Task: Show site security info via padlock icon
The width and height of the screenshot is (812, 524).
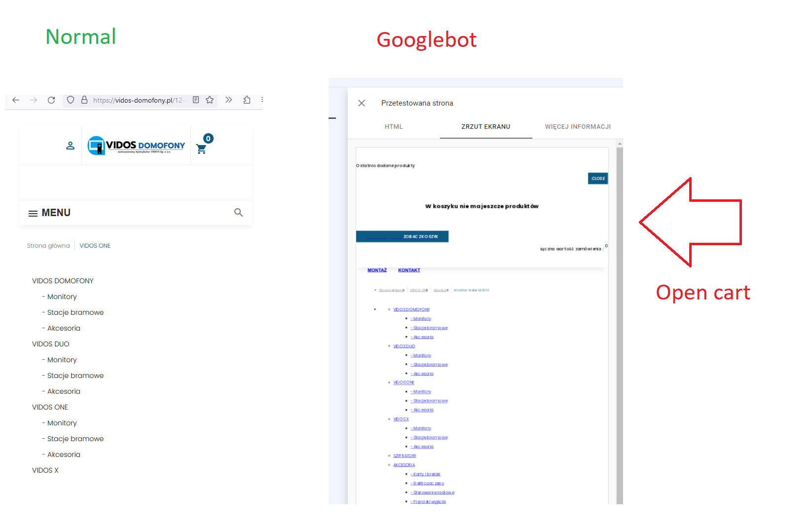Action: pyautogui.click(x=84, y=100)
